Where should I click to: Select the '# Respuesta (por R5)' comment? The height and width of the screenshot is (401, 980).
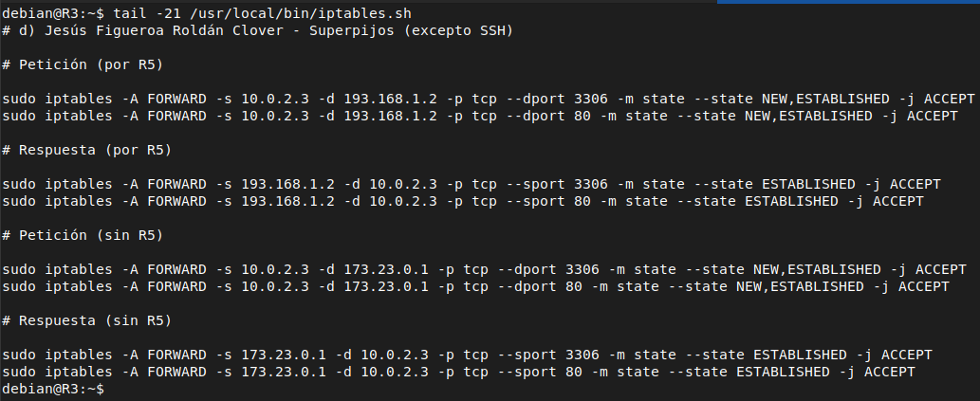(x=87, y=150)
